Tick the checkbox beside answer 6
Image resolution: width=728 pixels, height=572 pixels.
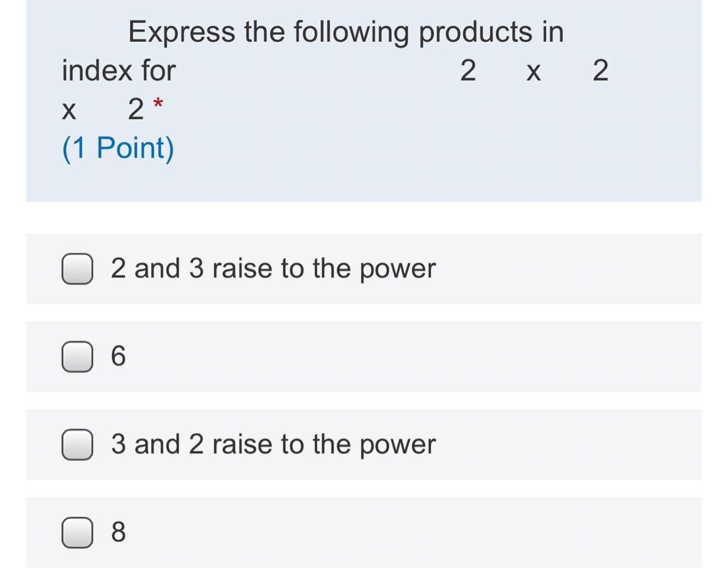point(77,357)
